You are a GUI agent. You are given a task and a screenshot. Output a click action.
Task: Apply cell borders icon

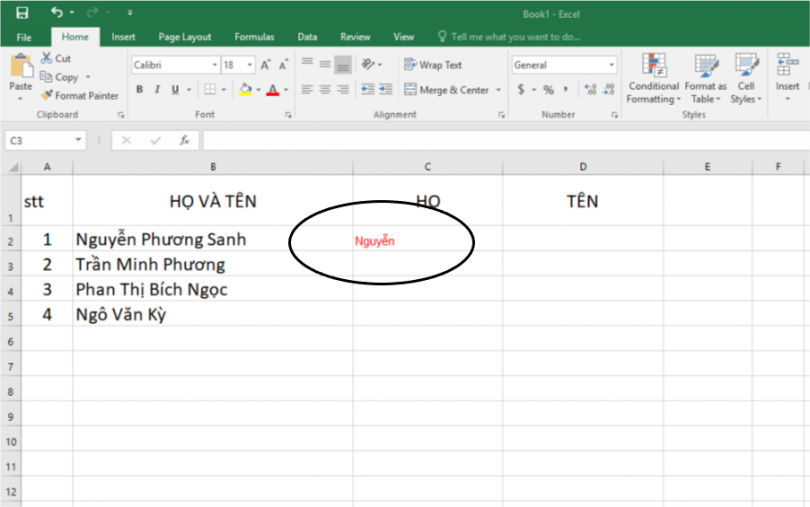coord(210,89)
